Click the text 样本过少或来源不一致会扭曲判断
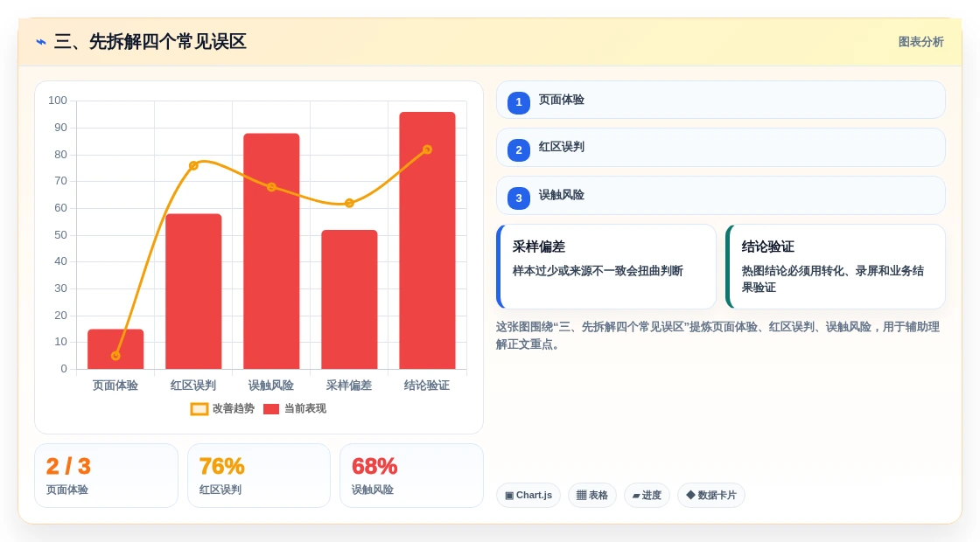Image resolution: width=980 pixels, height=542 pixels. coord(598,271)
